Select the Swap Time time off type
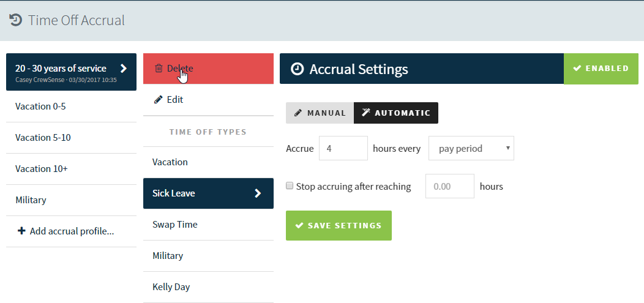 [x=208, y=225]
